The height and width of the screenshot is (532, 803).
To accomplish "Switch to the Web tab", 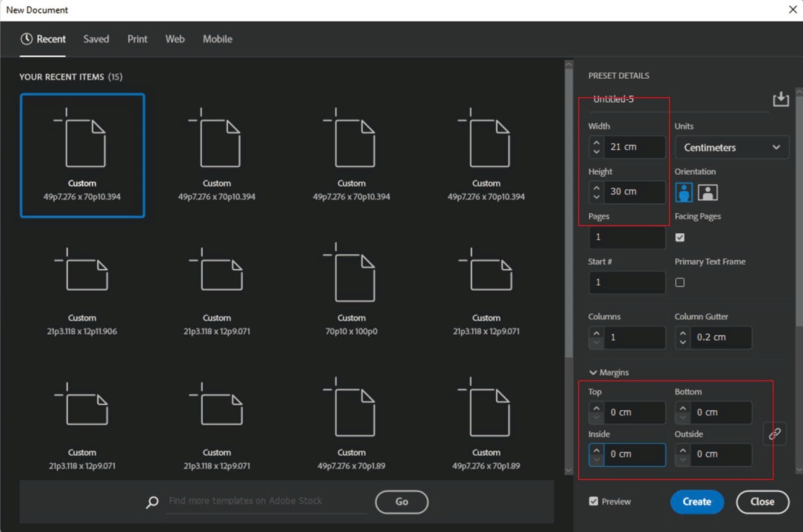I will point(175,39).
